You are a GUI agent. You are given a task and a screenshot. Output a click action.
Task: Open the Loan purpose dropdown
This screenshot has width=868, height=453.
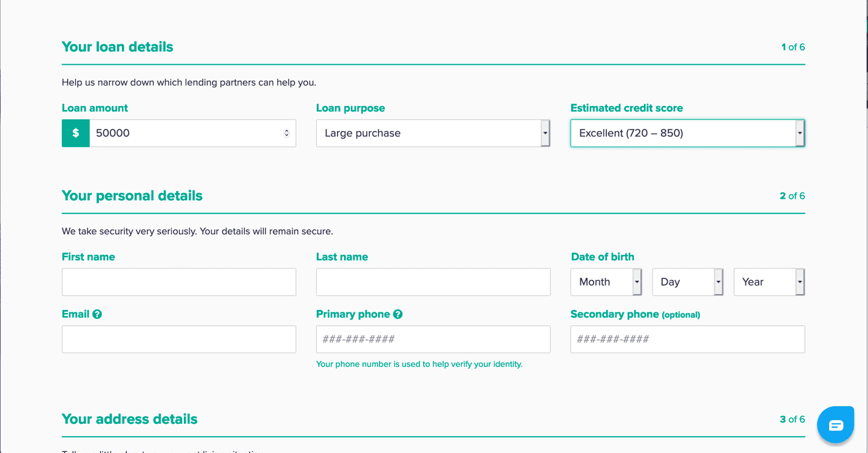pos(433,133)
